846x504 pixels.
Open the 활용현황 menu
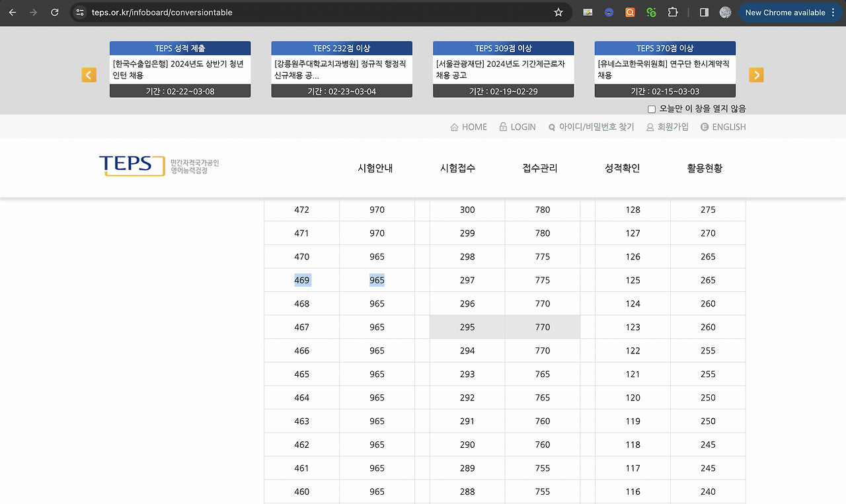coord(705,168)
